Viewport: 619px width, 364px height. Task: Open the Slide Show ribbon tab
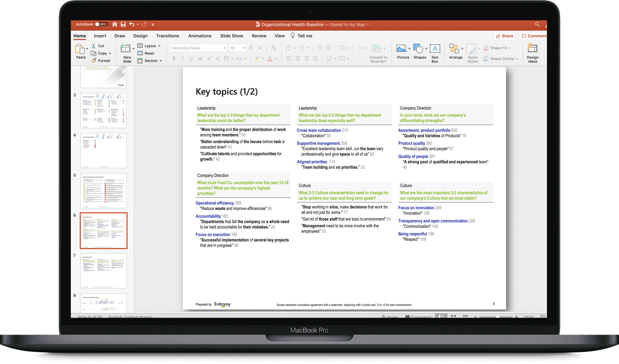[x=231, y=36]
